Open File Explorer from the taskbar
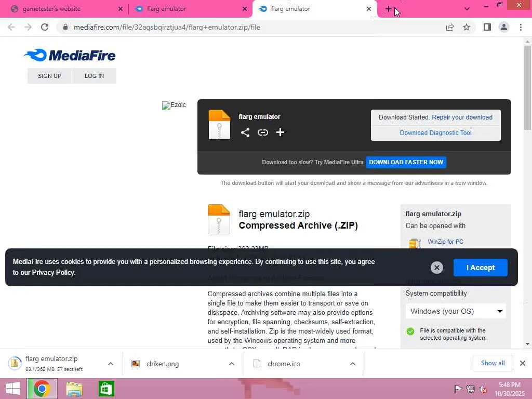This screenshot has width=532, height=399. coord(74,389)
